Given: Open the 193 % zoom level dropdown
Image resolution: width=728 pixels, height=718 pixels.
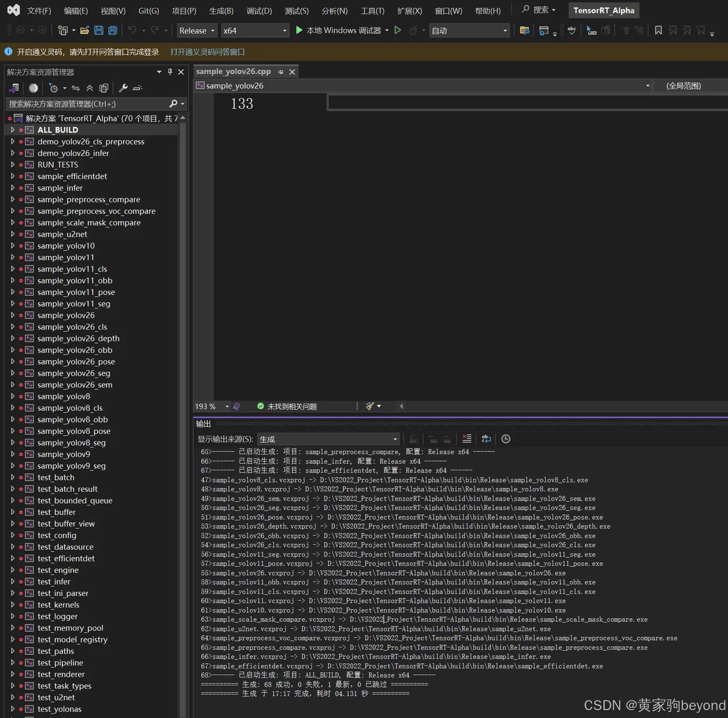Looking at the screenshot, I should pos(212,406).
